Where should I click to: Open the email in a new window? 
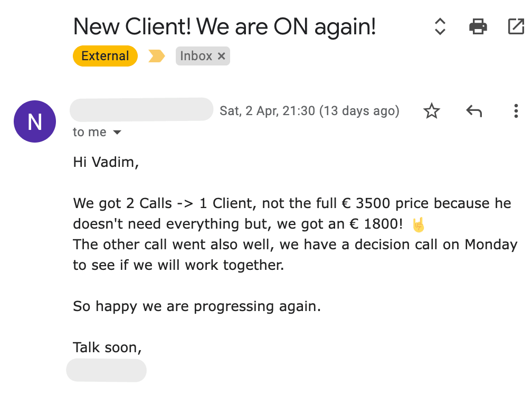515,26
